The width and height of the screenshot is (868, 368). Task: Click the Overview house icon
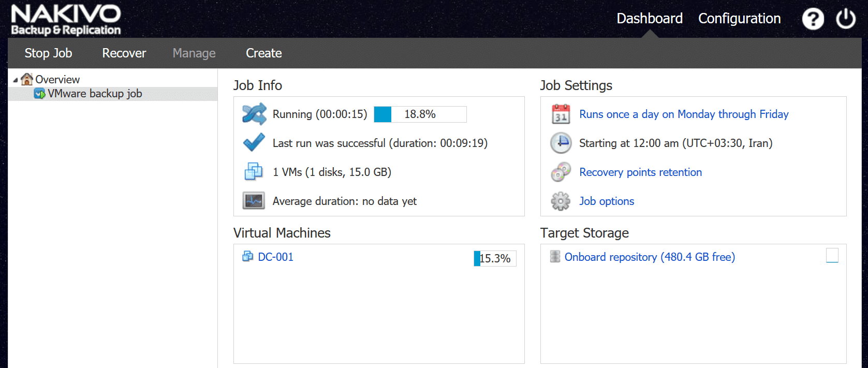tap(27, 79)
